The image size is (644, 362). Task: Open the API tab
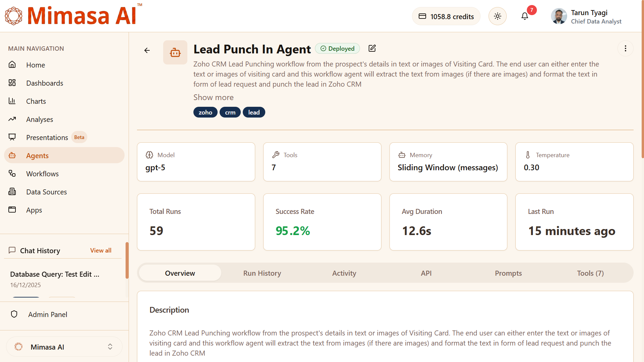point(426,273)
